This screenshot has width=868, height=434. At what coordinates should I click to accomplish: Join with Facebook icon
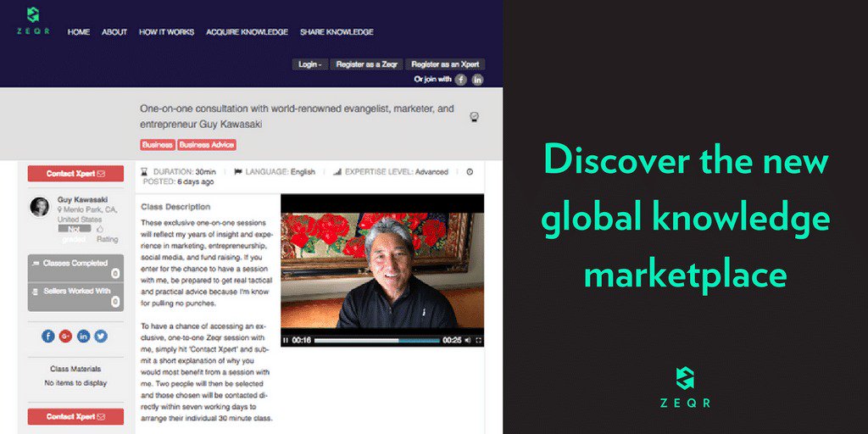click(x=460, y=80)
